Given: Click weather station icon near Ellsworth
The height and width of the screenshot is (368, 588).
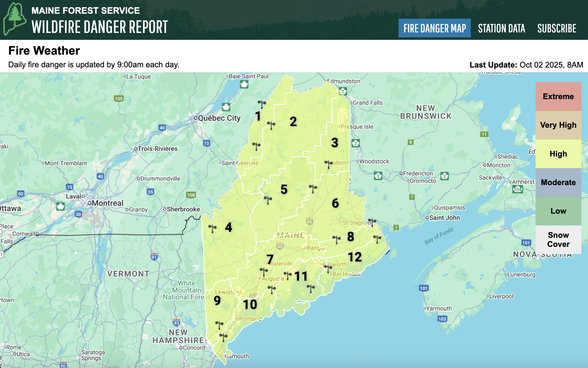Looking at the screenshot, I should (x=328, y=267).
